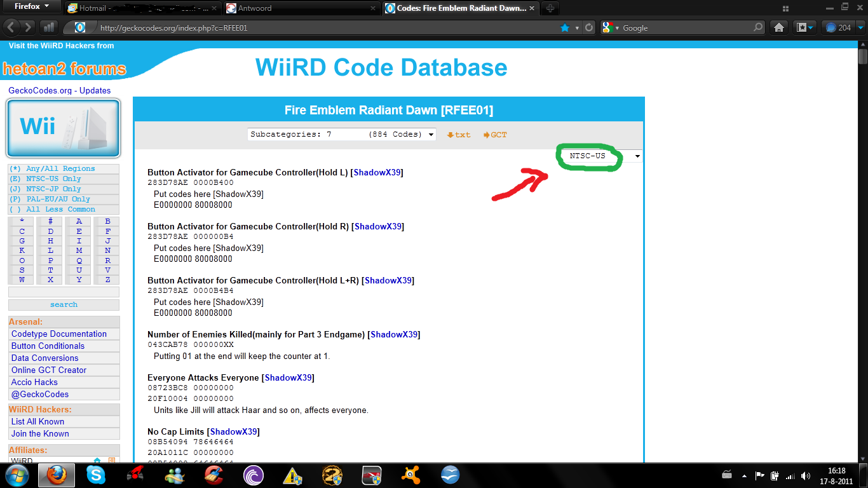Open the URL history dropdown arrow
The height and width of the screenshot is (488, 868).
coord(577,28)
